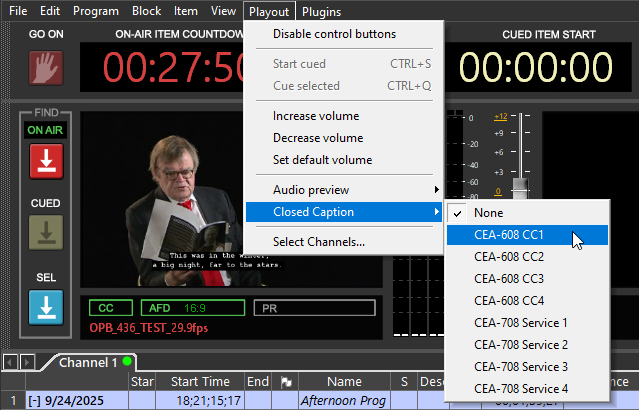Expand the Closed Caption submenu
This screenshot has width=639, height=410.
click(344, 212)
